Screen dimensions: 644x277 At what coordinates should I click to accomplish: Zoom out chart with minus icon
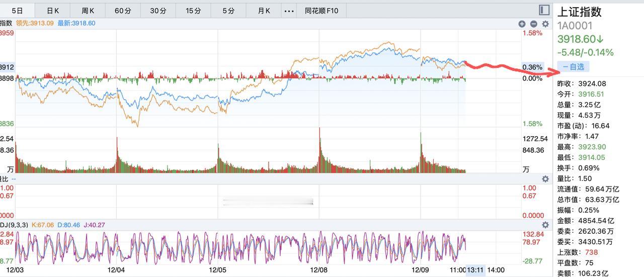(x=533, y=24)
